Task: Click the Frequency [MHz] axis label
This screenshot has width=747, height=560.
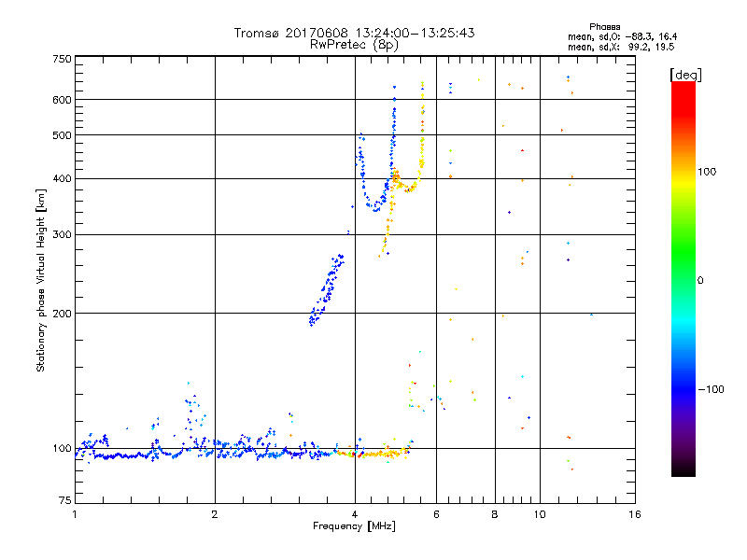Action: 354,527
